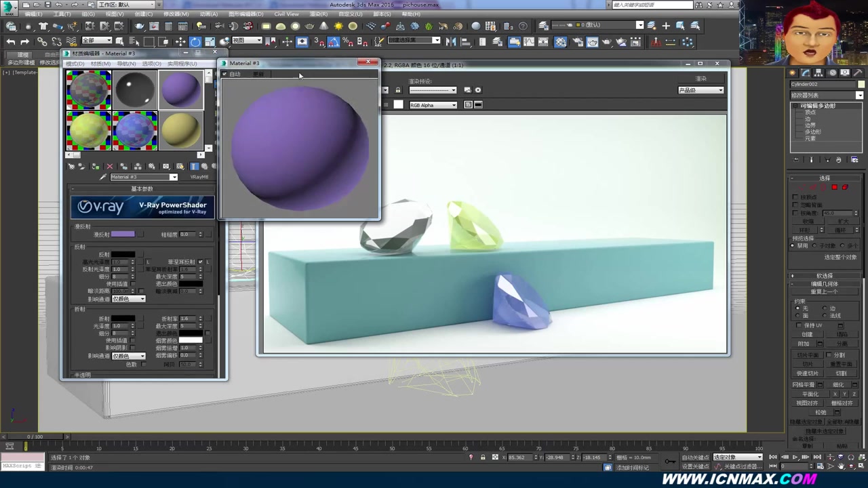Click the 切割 button in edit geometry

point(842,373)
